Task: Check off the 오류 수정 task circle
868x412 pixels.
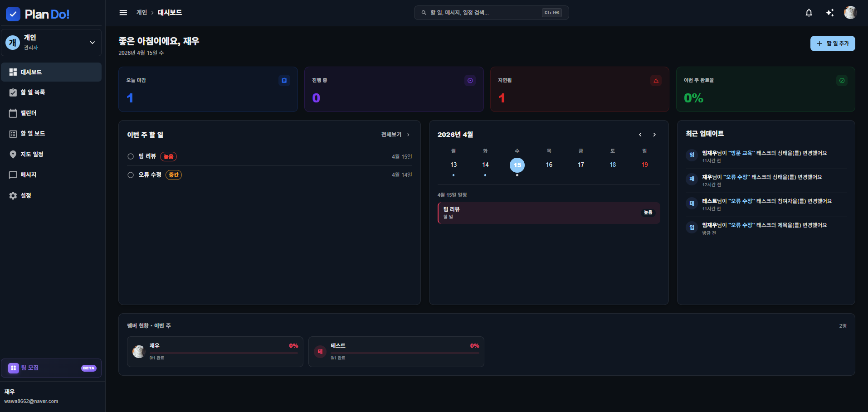Action: [131, 175]
